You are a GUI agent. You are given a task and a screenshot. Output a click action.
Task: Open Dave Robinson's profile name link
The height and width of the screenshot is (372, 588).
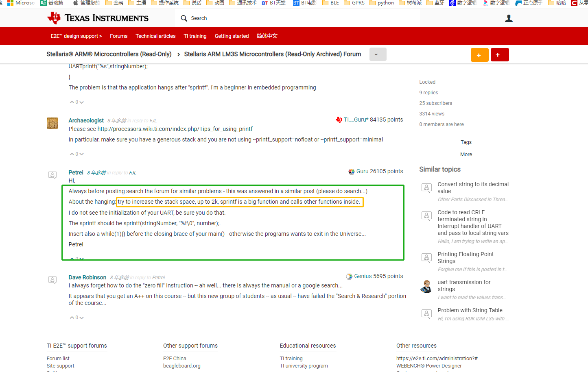coord(87,277)
